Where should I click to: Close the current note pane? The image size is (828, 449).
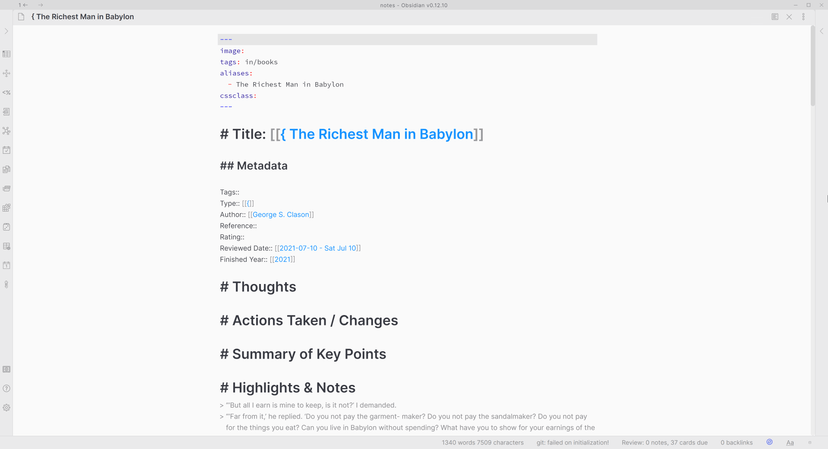tap(789, 17)
